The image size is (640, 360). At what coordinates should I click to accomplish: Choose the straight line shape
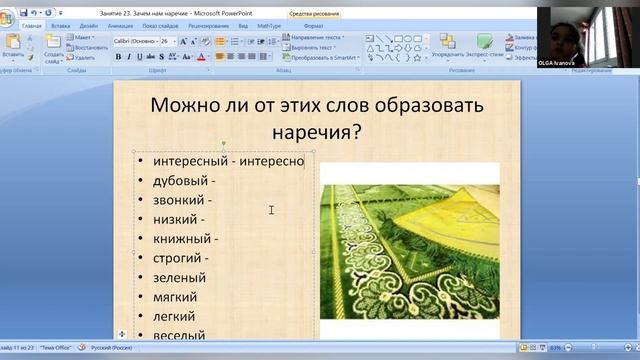coord(379,39)
